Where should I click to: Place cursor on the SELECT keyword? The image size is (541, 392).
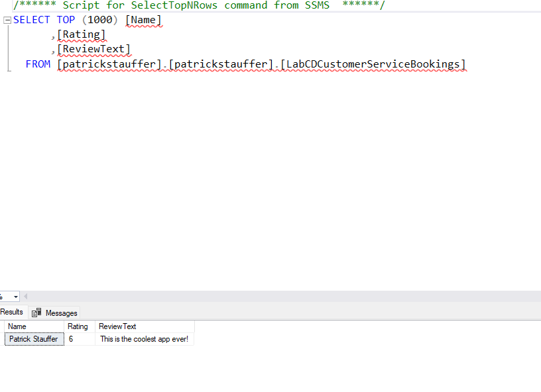tap(30, 20)
